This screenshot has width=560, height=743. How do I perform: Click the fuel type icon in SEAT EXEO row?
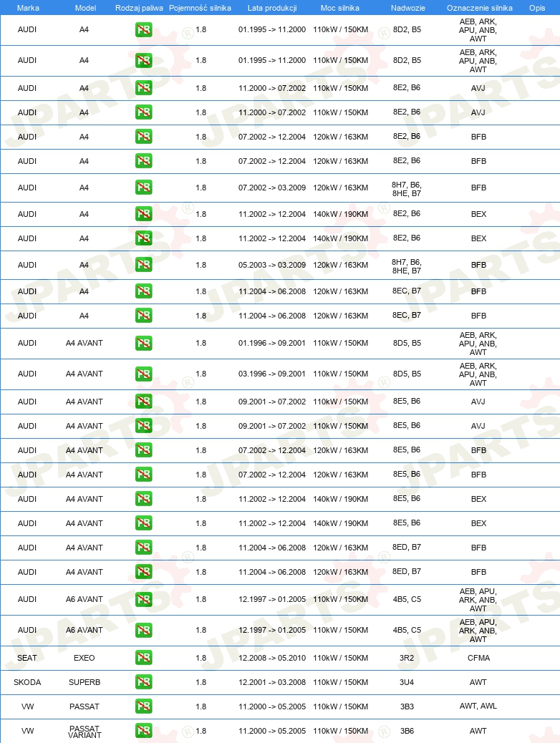click(144, 658)
